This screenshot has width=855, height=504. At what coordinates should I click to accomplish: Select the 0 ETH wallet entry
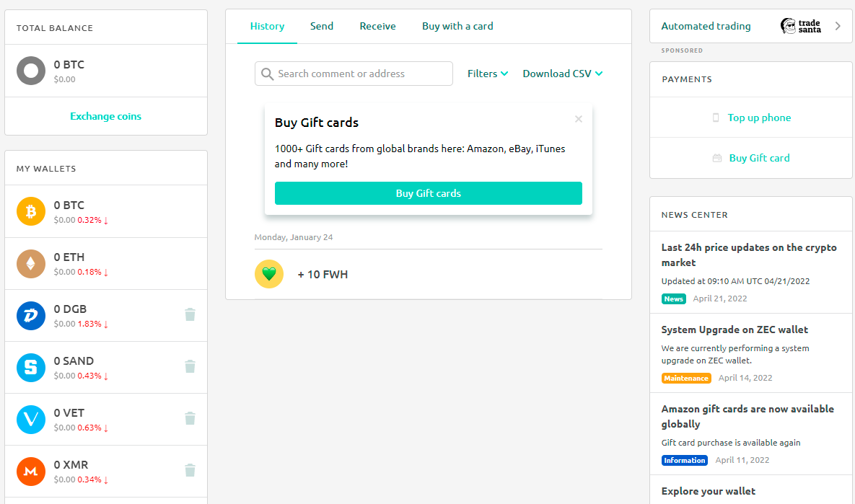pyautogui.click(x=106, y=264)
